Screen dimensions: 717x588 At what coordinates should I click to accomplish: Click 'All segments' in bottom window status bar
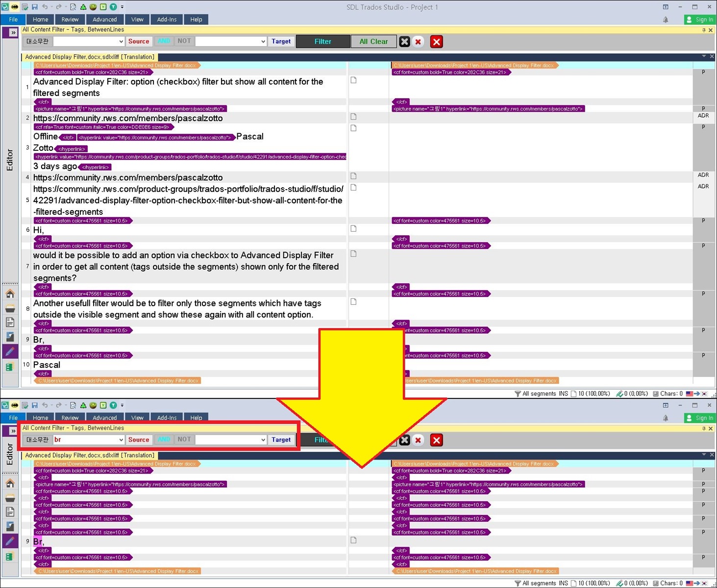tap(539, 583)
